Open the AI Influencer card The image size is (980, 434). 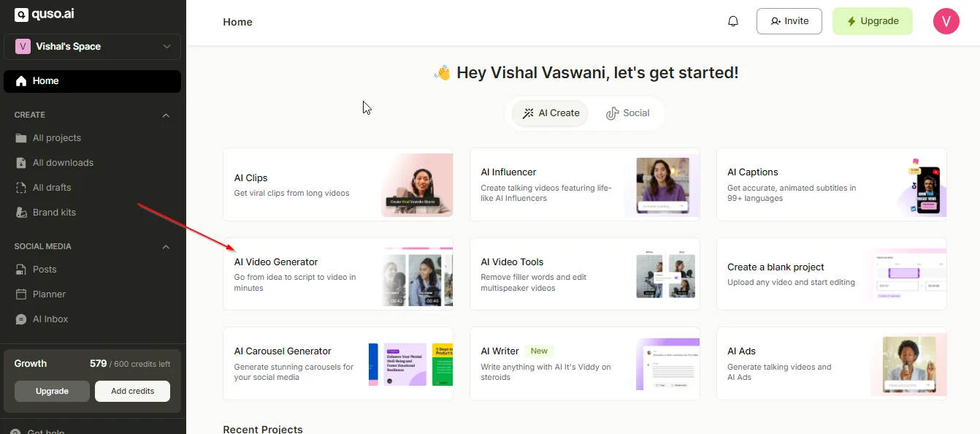(584, 185)
